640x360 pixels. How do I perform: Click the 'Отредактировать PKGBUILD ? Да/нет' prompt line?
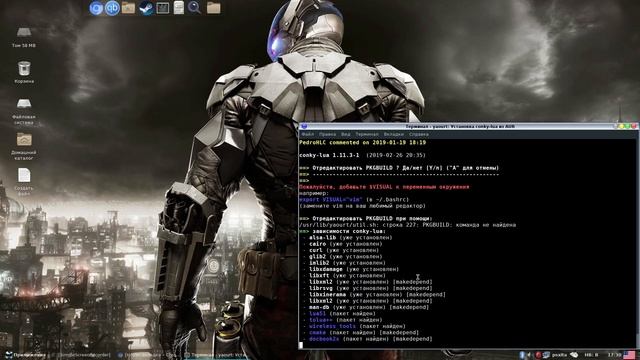pyautogui.click(x=399, y=168)
